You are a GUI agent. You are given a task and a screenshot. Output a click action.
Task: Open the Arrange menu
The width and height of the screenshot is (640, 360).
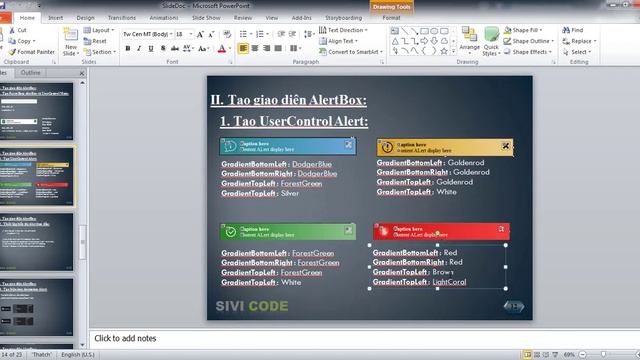[469, 41]
